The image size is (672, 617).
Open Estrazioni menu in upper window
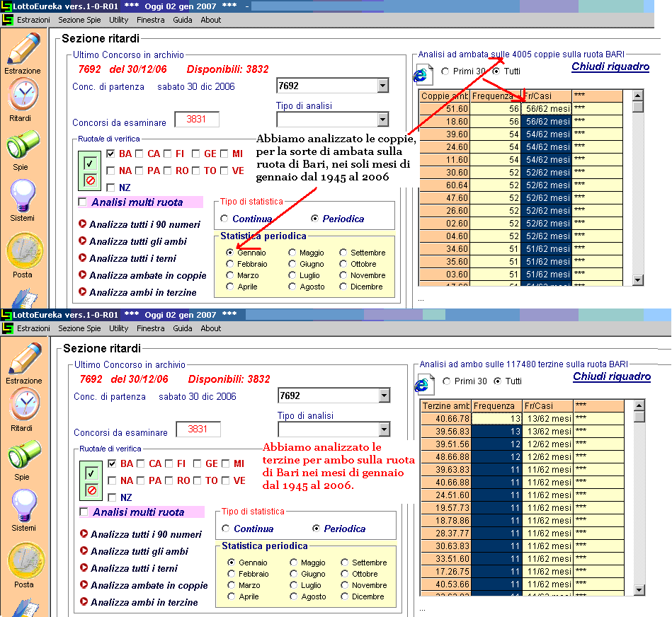[x=33, y=20]
